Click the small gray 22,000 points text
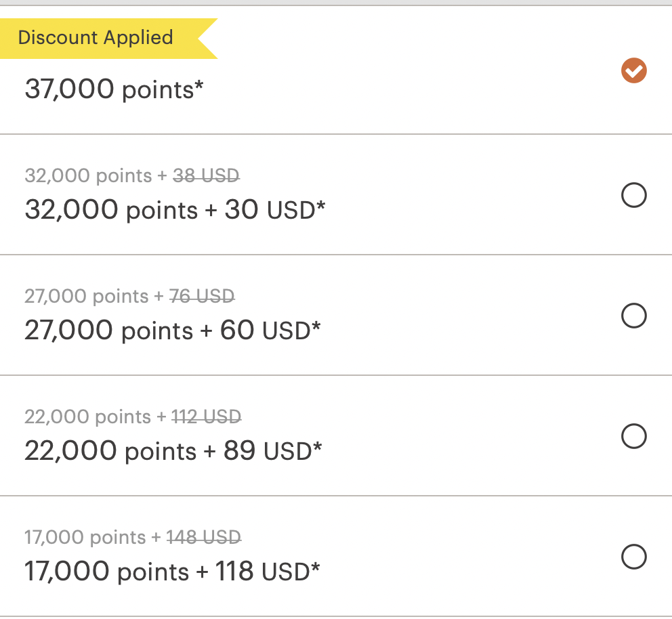Screen dimensions: 672x619 tap(88, 417)
